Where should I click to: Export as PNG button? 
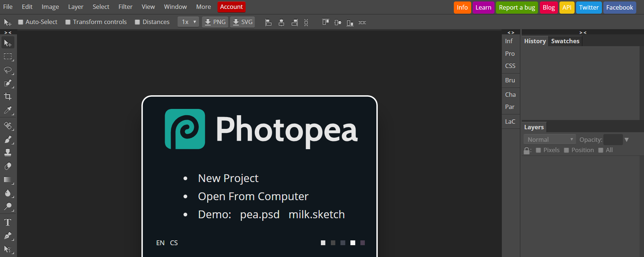(215, 22)
